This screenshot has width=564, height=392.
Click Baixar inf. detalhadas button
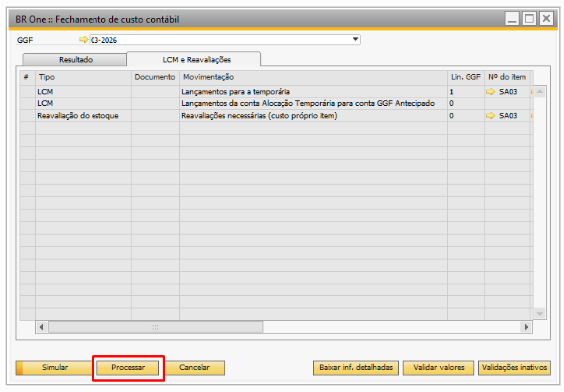pyautogui.click(x=356, y=367)
